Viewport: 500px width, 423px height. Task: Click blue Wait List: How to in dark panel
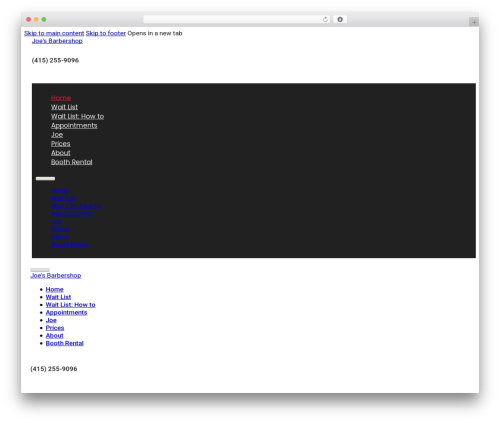76,206
